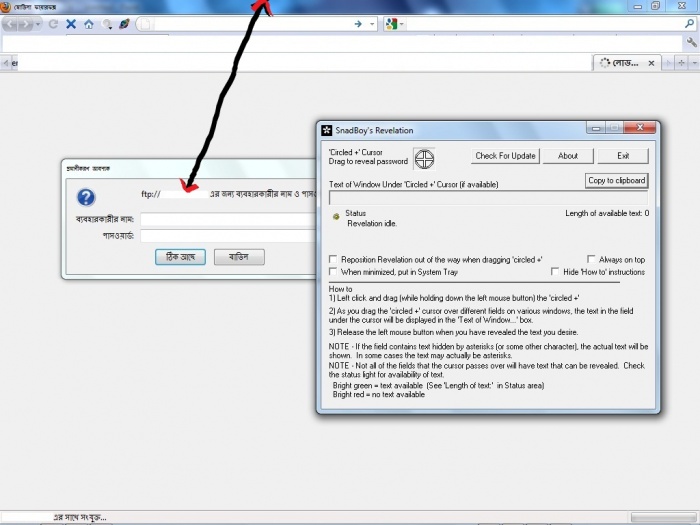
Task: Open the Google search engine selector
Action: tap(394, 24)
